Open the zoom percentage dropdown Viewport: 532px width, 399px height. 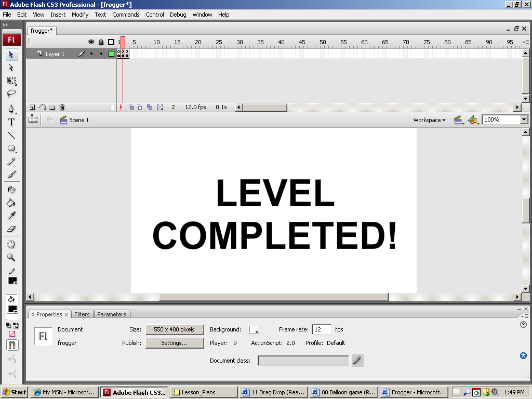point(524,120)
